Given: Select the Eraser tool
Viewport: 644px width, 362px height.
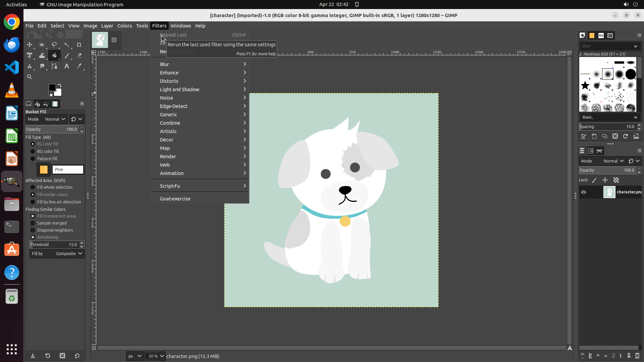Looking at the screenshot, I should (x=79, y=56).
